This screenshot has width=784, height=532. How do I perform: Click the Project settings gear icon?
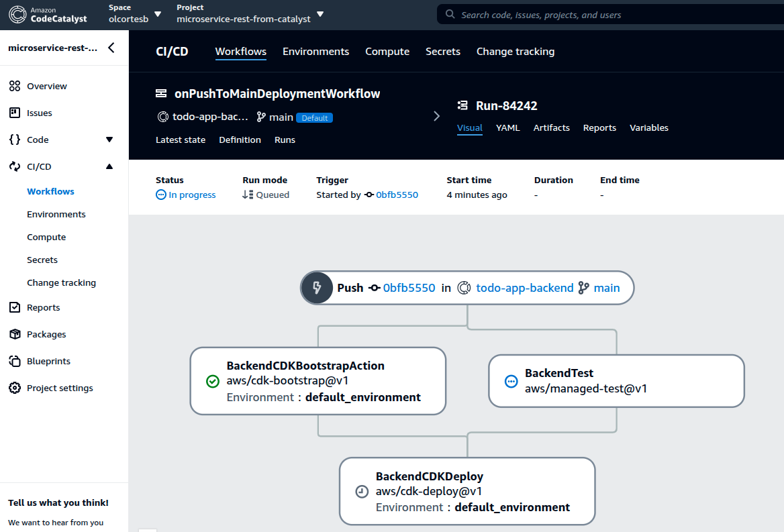(x=15, y=388)
